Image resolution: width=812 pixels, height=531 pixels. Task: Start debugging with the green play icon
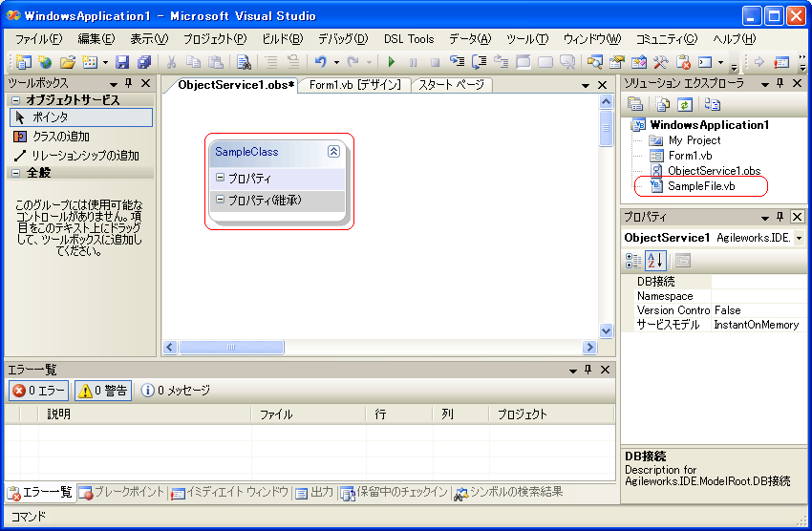(x=392, y=62)
